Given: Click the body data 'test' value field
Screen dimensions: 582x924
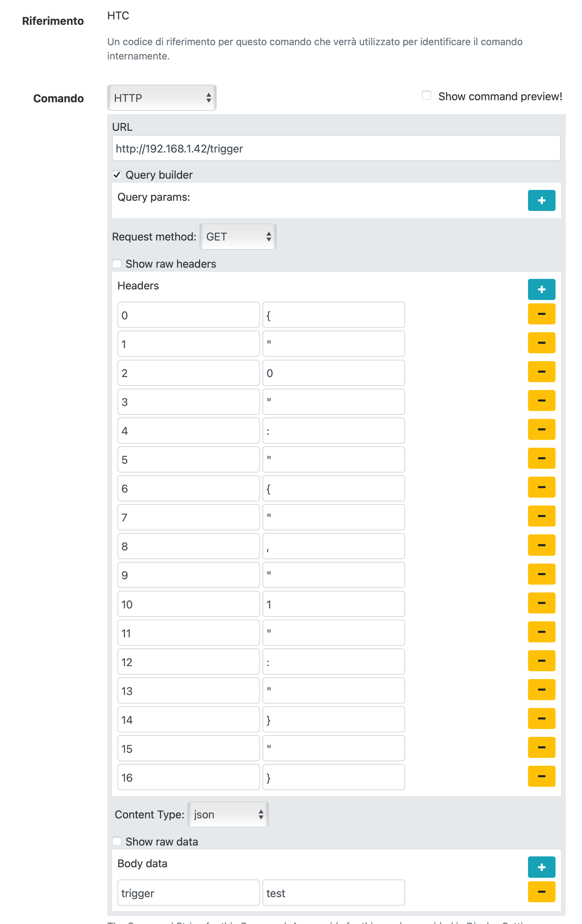Looking at the screenshot, I should [x=333, y=892].
